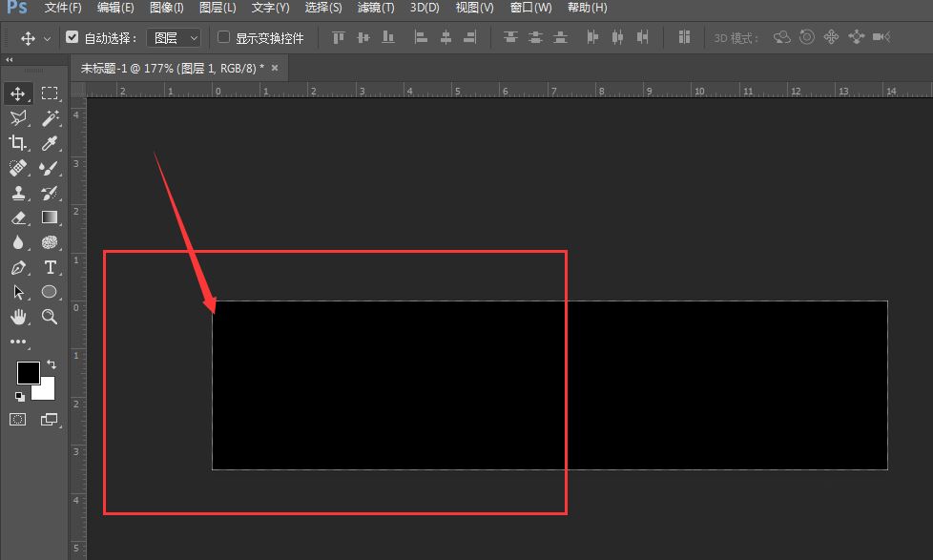
Task: Click the Move tool icon in options bar
Action: (x=28, y=39)
